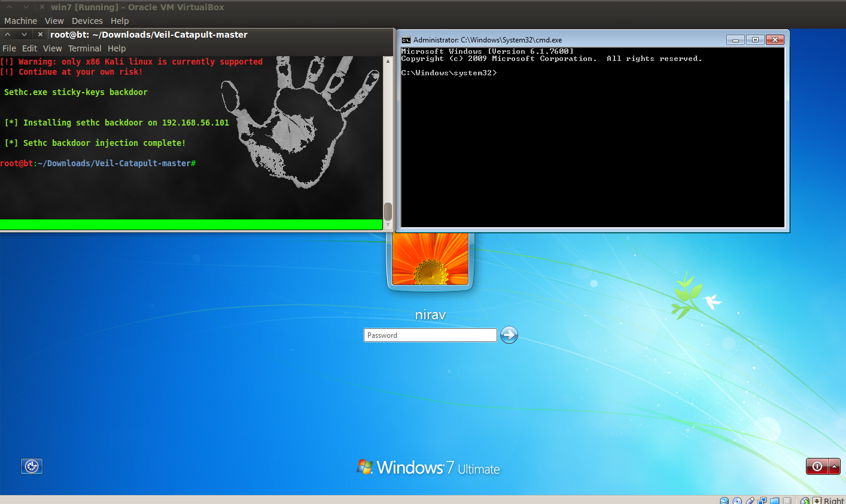Minimize the Administrator cmd.exe window
Screen dimensions: 846x504
pyautogui.click(x=735, y=40)
